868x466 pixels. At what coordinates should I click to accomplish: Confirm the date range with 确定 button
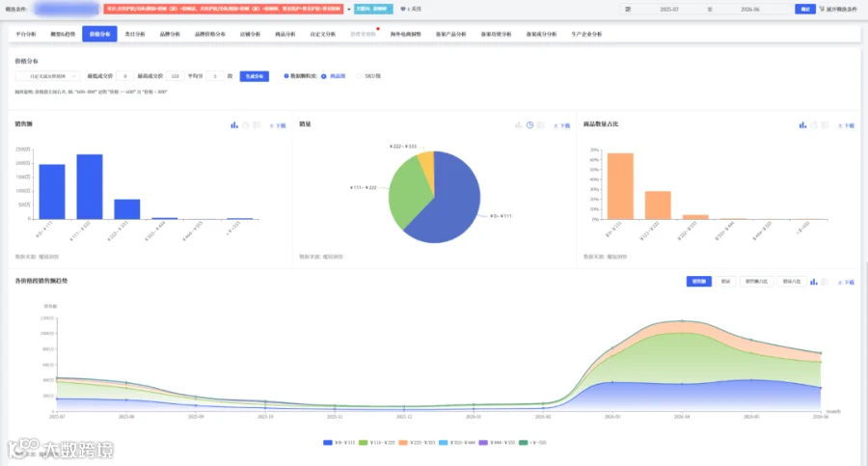tap(805, 9)
